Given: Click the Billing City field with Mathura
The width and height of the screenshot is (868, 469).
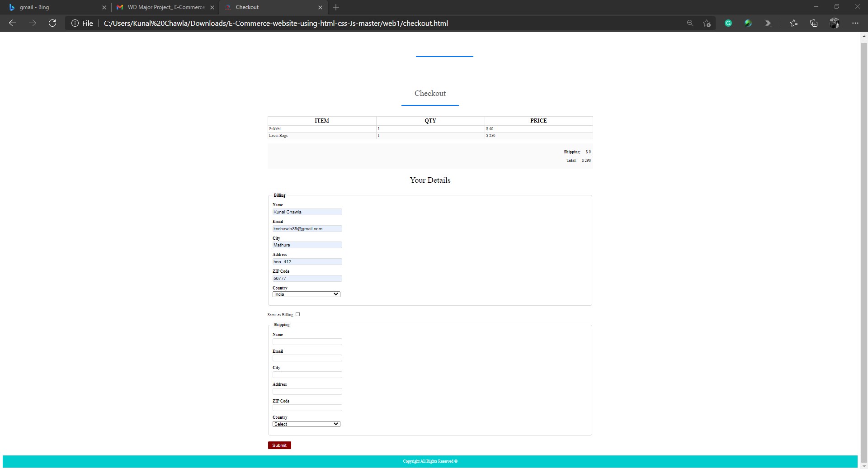Looking at the screenshot, I should (307, 245).
